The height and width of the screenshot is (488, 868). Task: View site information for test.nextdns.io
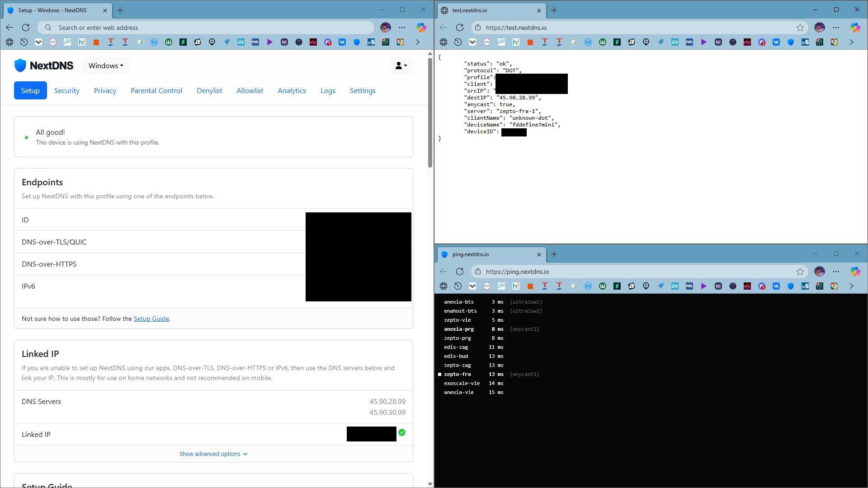point(478,28)
